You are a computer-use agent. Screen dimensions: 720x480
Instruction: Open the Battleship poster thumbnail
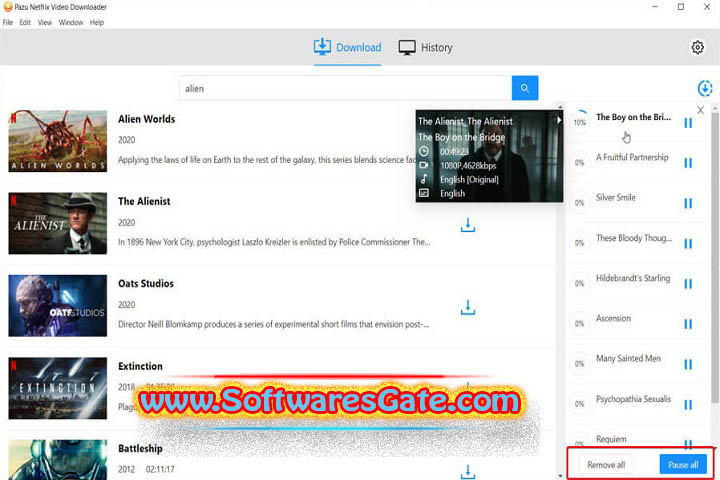(57, 460)
